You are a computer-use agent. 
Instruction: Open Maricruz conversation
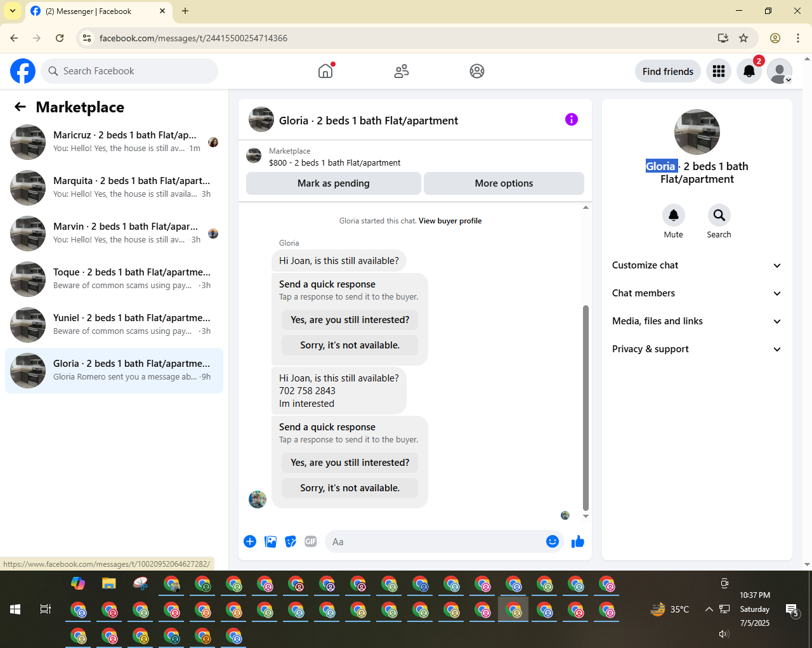coord(114,142)
